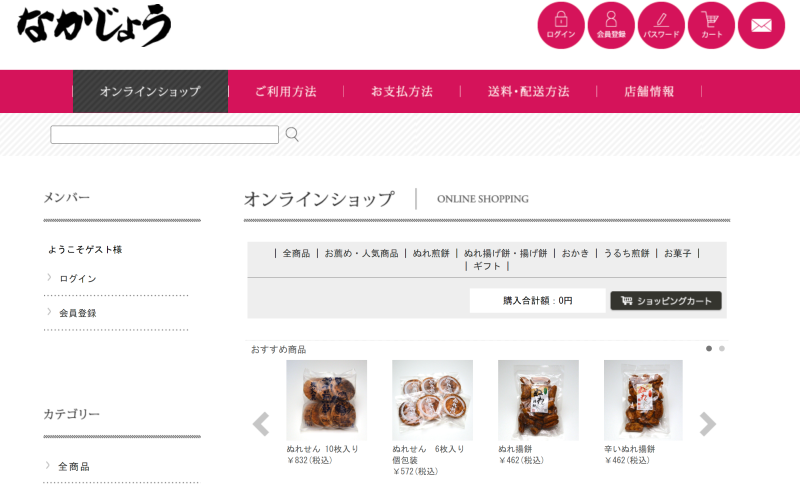Select the ぬれ煎餅 category link
Viewport: 800px width, 485px height.
click(431, 253)
